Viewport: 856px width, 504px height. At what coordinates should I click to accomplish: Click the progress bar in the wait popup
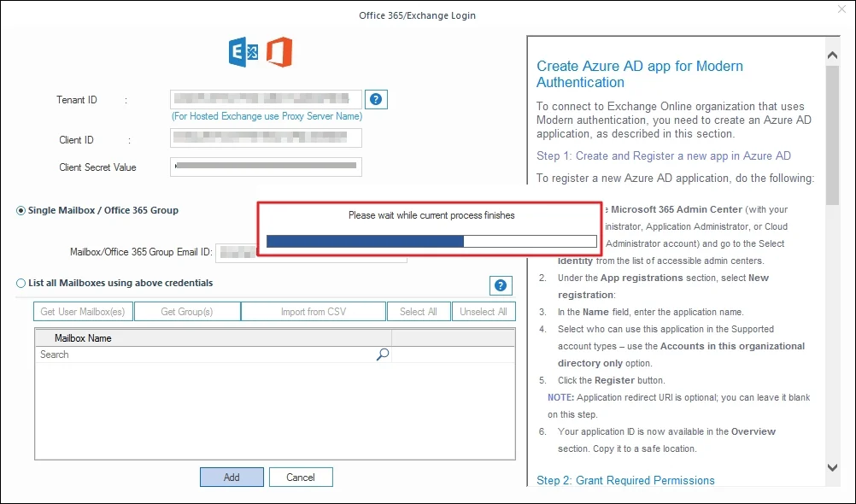click(x=431, y=242)
